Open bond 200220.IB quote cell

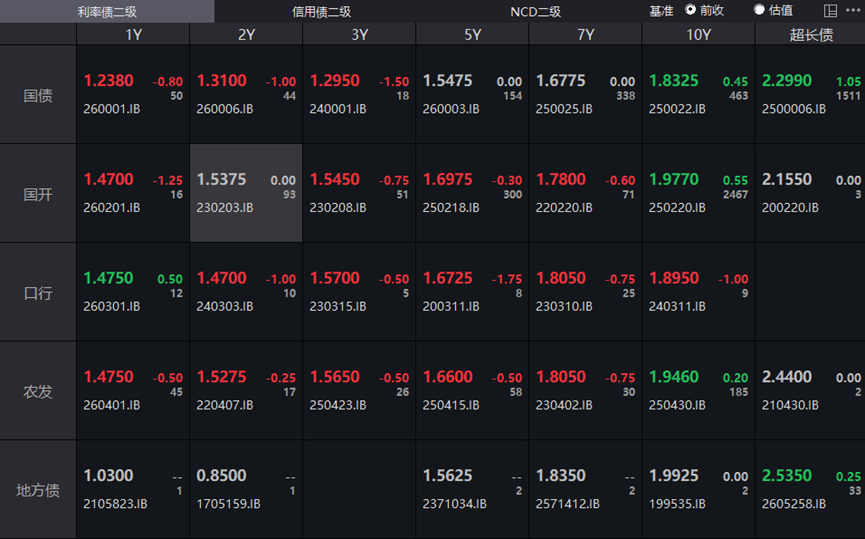(x=810, y=194)
